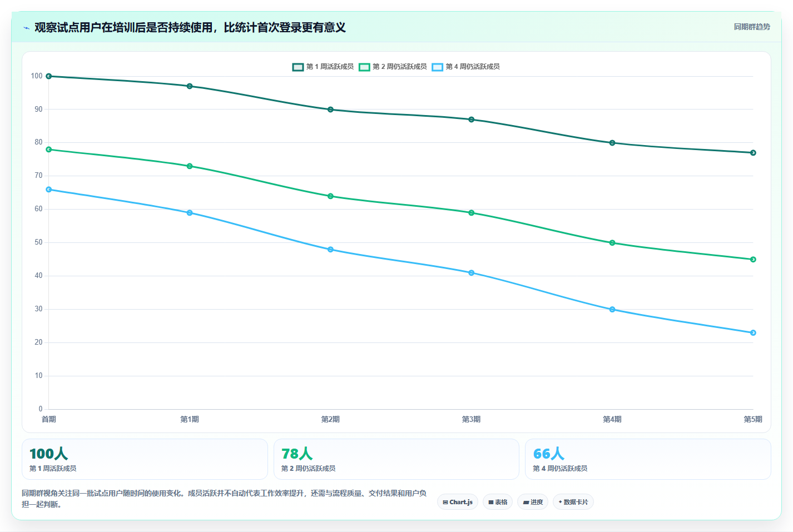This screenshot has height=532, width=793.
Task: Click the week 1 data point at 首期
Action: [x=49, y=76]
